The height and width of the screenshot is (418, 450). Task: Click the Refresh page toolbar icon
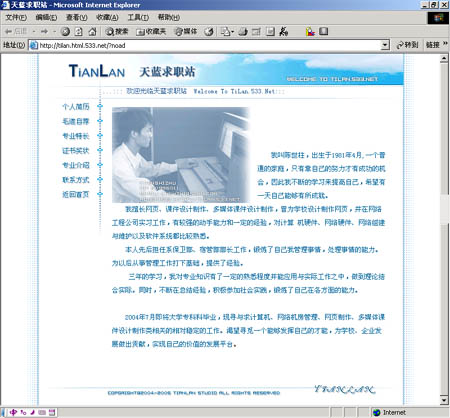pyautogui.click(x=79, y=32)
